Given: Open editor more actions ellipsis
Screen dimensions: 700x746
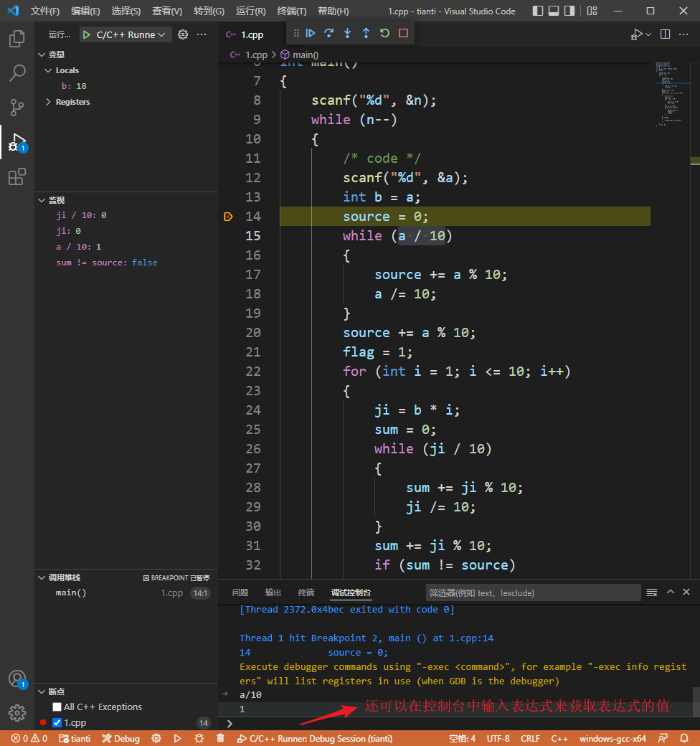Looking at the screenshot, I should click(x=684, y=34).
